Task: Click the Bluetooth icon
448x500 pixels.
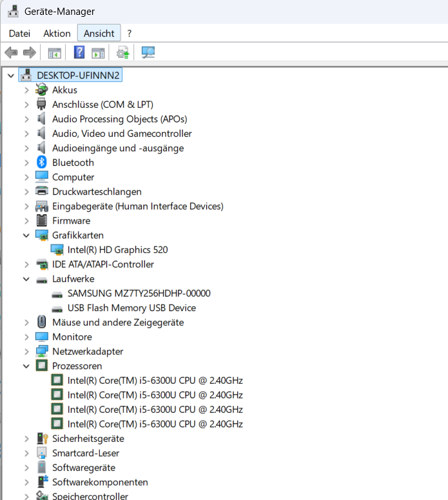Action: pyautogui.click(x=41, y=163)
